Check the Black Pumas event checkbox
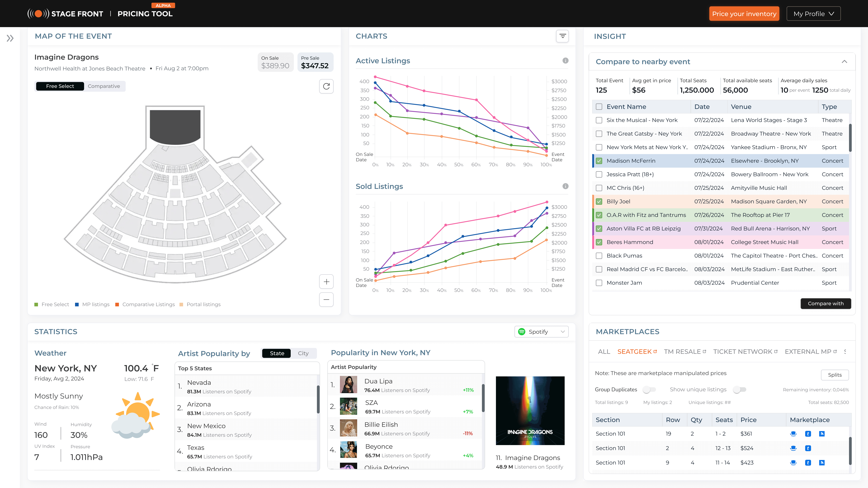 [599, 256]
